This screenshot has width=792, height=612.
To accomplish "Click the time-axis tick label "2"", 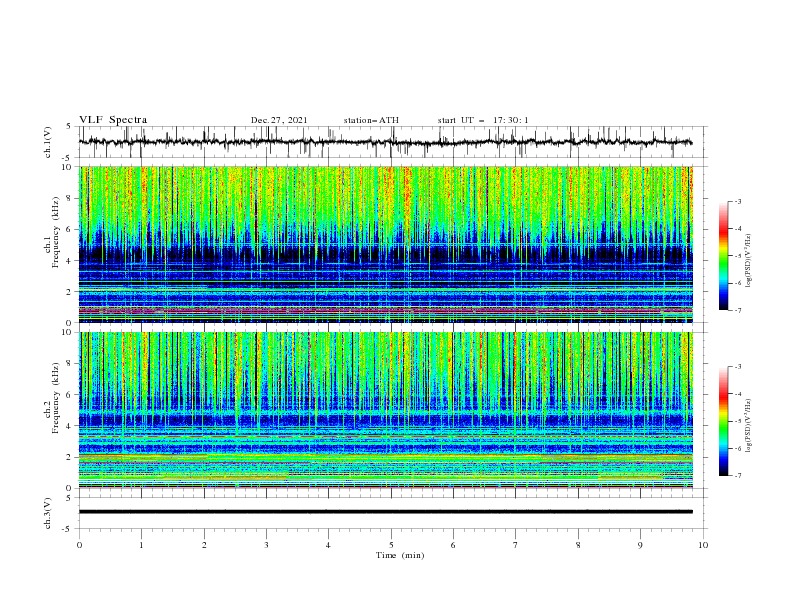I will [x=204, y=545].
